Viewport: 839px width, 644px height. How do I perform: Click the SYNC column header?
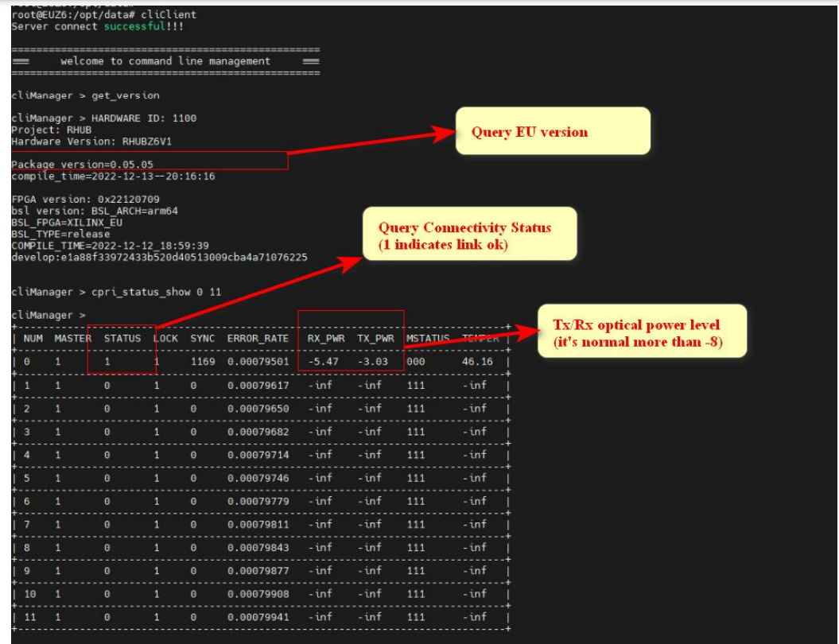(x=202, y=339)
